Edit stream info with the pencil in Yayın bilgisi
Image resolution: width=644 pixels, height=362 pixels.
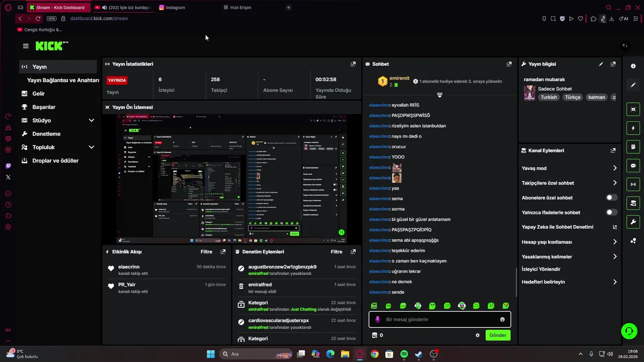coord(601,64)
